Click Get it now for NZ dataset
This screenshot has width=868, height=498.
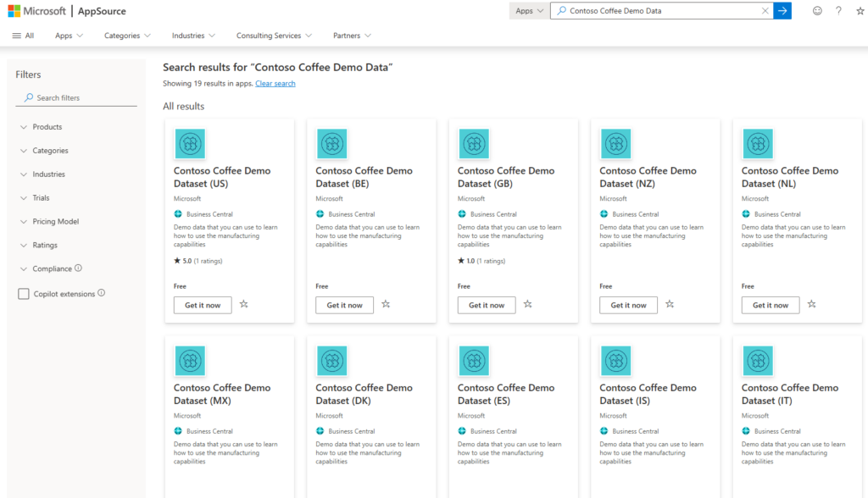coord(628,305)
